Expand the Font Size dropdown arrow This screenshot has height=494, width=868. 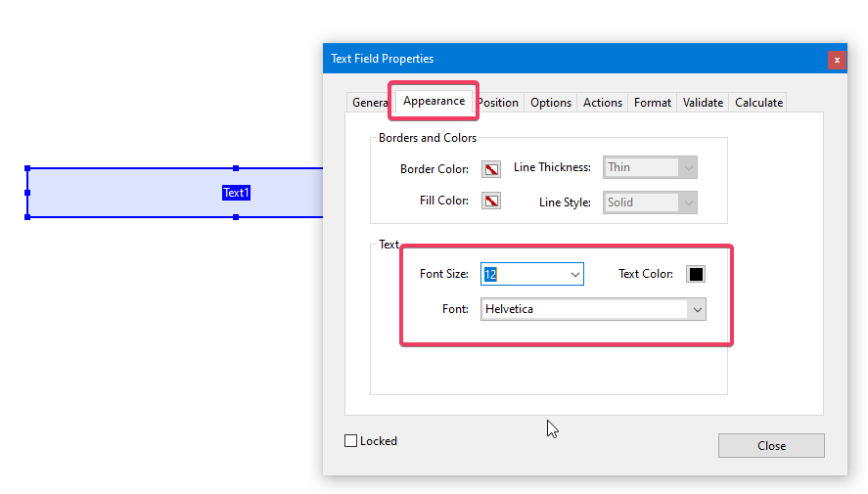[x=575, y=274]
